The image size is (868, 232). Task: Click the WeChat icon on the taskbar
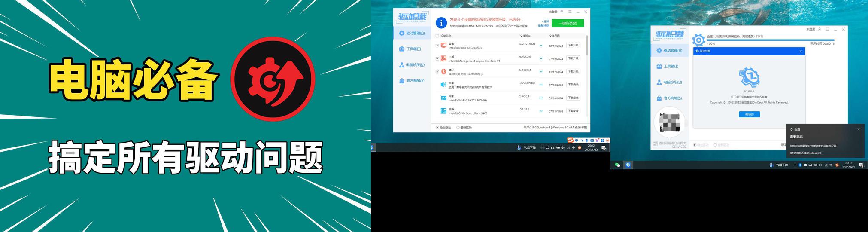(617, 165)
